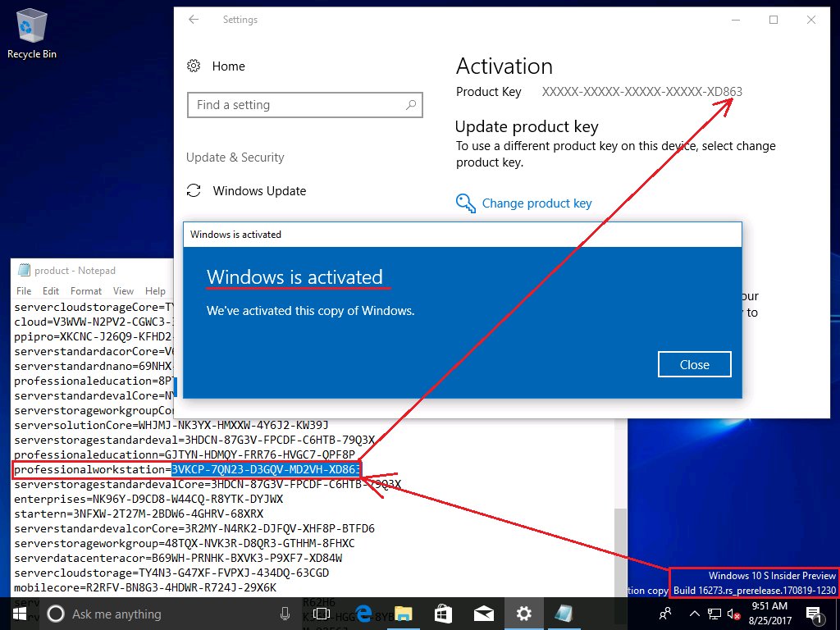Switch to Notepad on taskbar
Viewport: 840px width, 630px height.
[x=564, y=614]
